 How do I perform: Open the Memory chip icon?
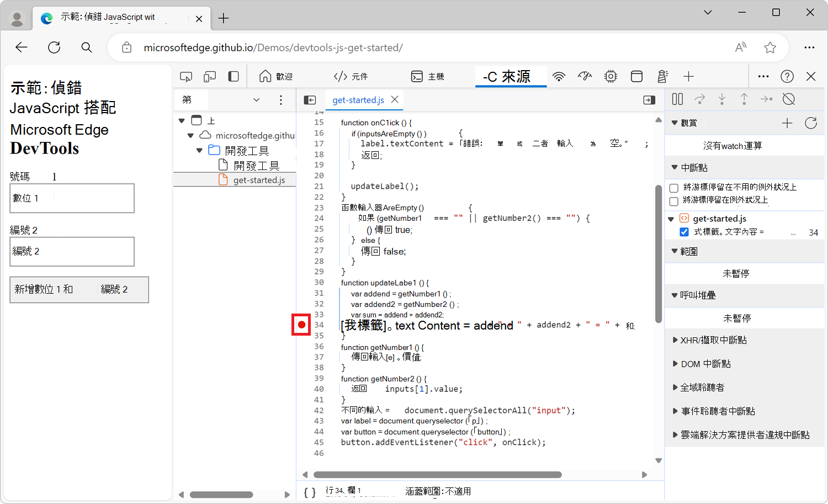coord(611,77)
